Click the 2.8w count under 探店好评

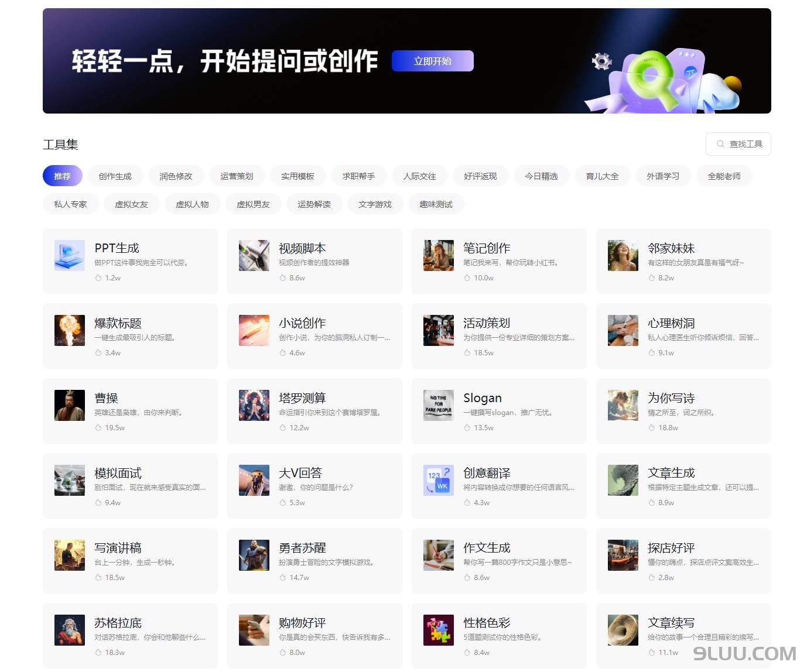coord(666,578)
